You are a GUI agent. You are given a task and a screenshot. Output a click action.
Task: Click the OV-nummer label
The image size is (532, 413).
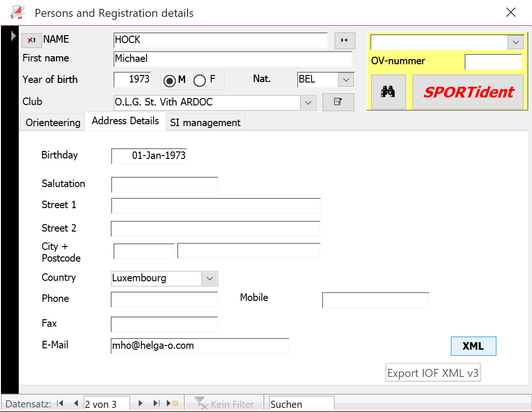(398, 61)
